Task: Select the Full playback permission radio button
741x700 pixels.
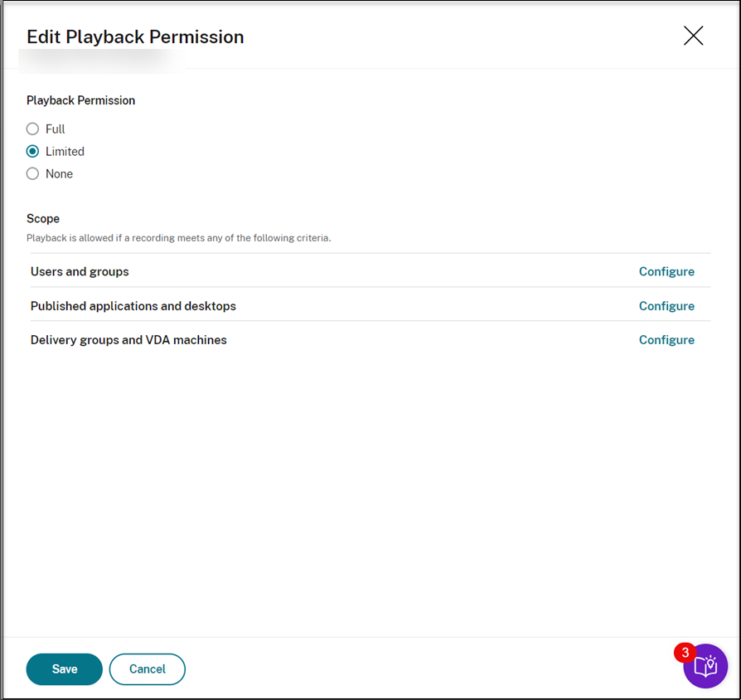Action: point(32,129)
